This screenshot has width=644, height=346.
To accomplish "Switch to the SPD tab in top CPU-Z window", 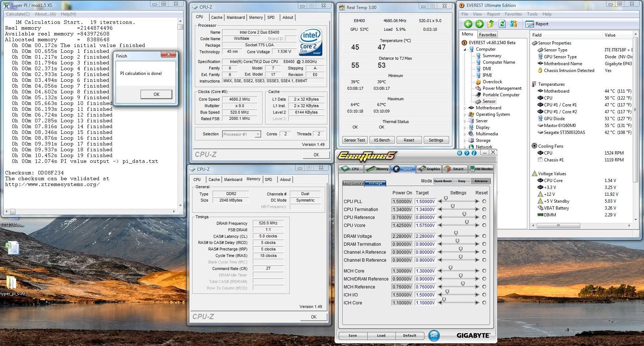I will click(x=271, y=17).
